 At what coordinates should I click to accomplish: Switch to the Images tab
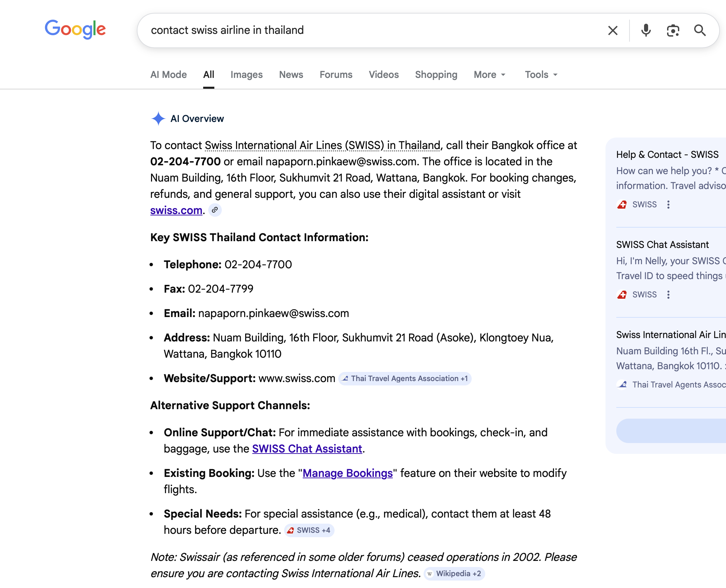tap(247, 75)
